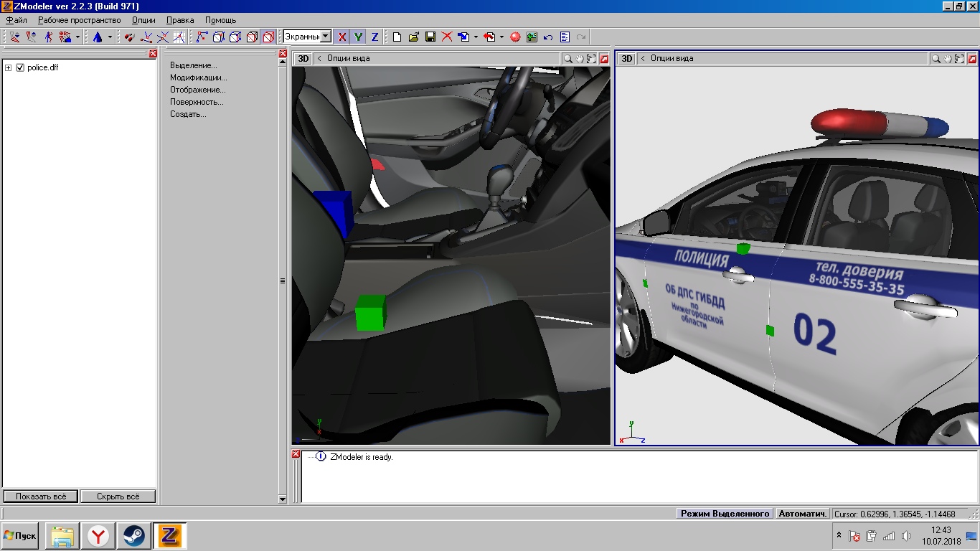Click the Показать всё button

[40, 496]
